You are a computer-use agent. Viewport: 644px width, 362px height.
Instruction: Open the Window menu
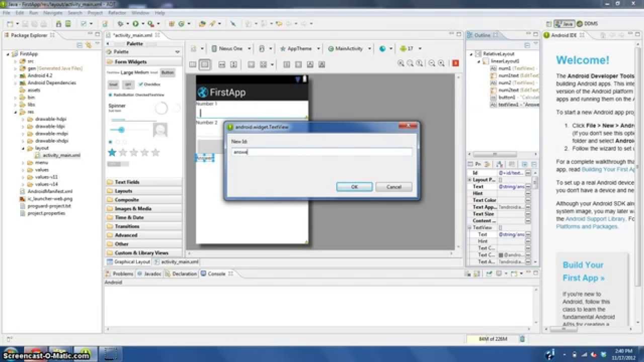[140, 13]
